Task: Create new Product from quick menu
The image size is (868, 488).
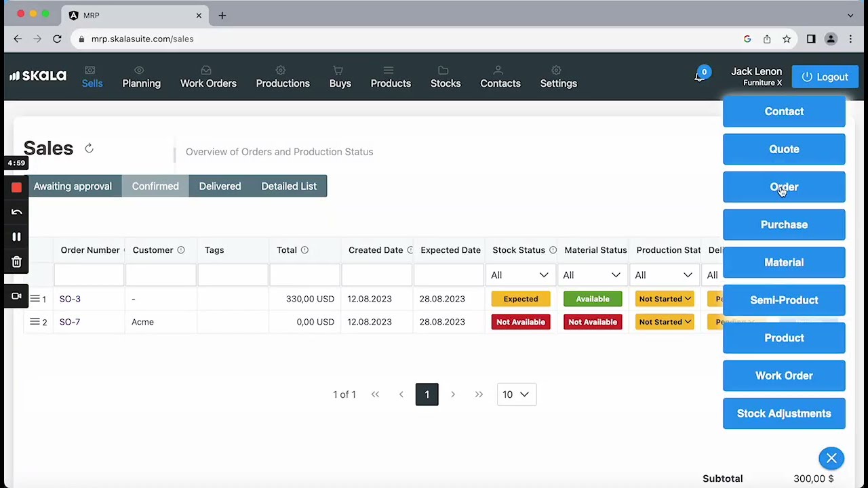Action: (x=784, y=338)
